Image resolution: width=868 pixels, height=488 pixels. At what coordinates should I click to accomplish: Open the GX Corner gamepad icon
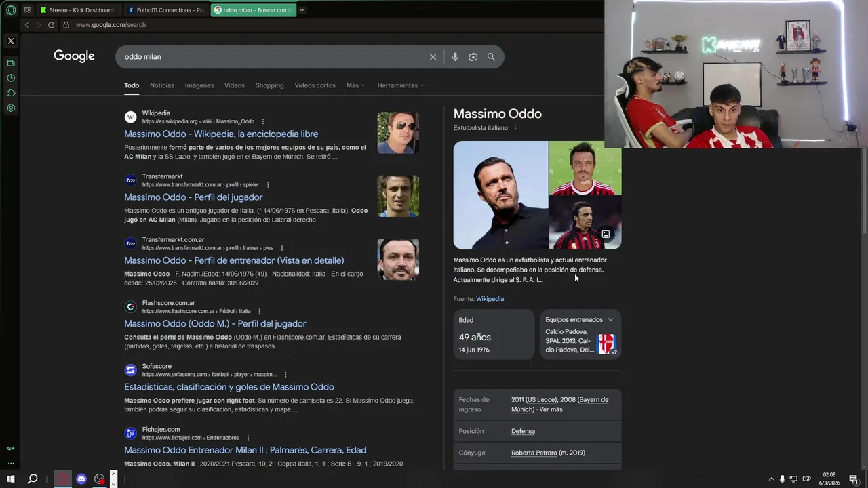(x=27, y=10)
